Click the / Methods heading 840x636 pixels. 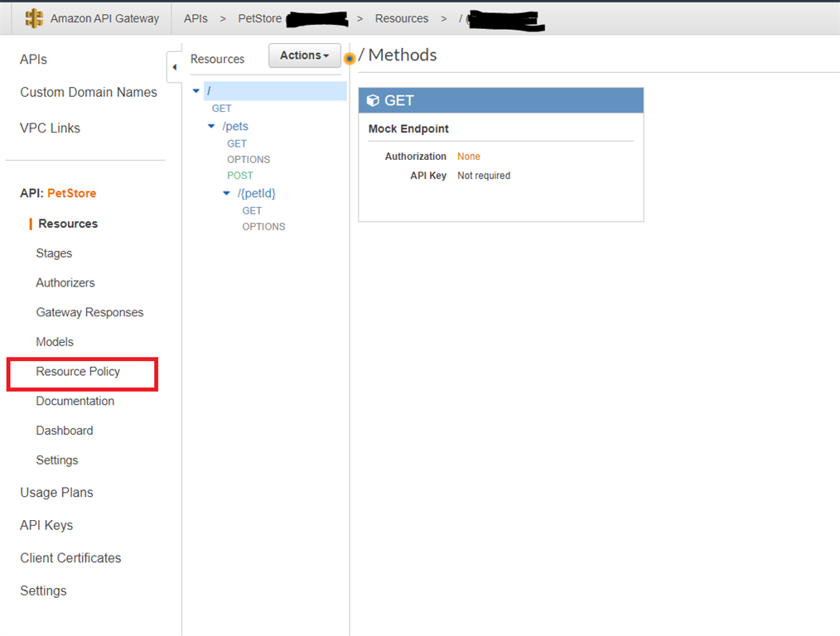(398, 55)
